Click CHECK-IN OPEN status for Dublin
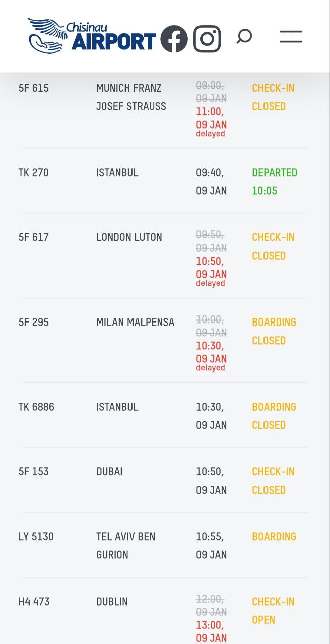Image resolution: width=330 pixels, height=644 pixels. pos(273,610)
